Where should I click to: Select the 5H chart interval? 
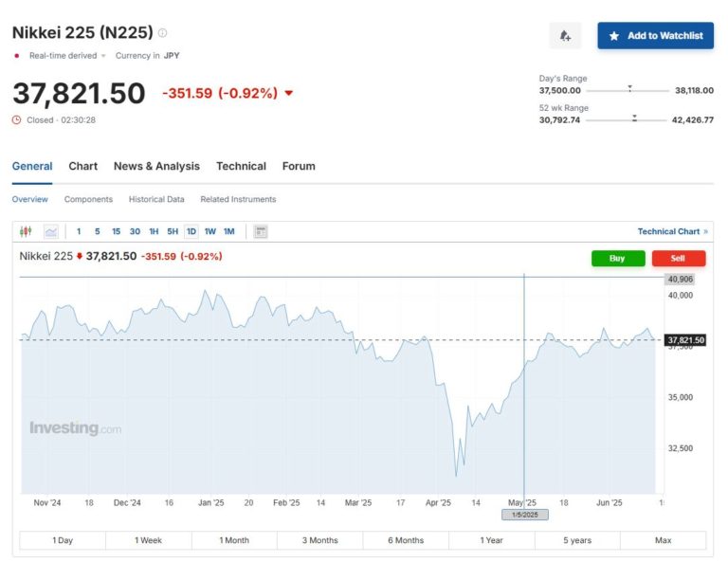pos(173,231)
